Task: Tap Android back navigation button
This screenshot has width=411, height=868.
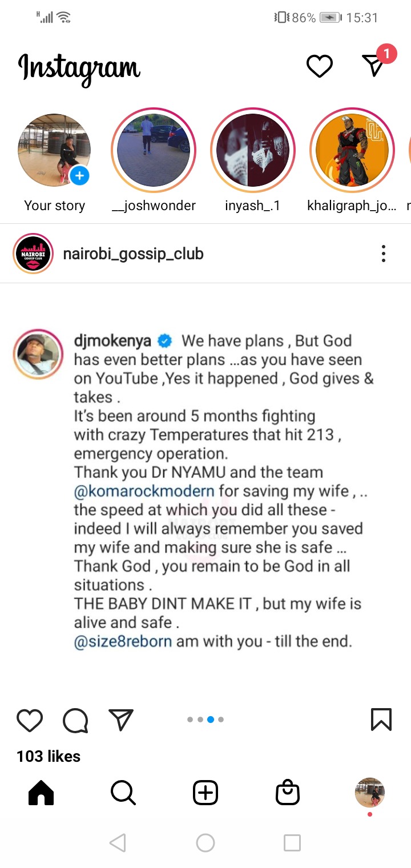Action: coord(118,842)
